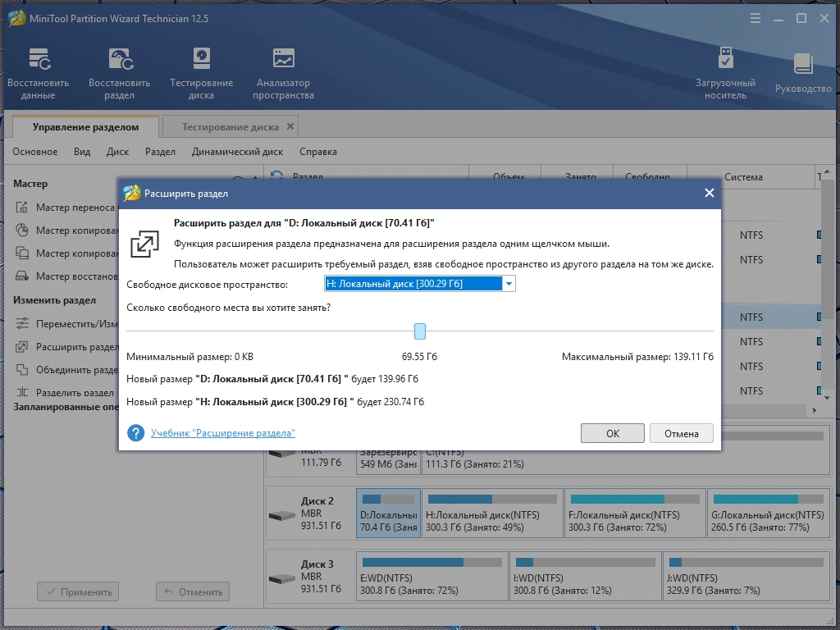Click second Мастер копирования sidebar icon

[x=22, y=253]
